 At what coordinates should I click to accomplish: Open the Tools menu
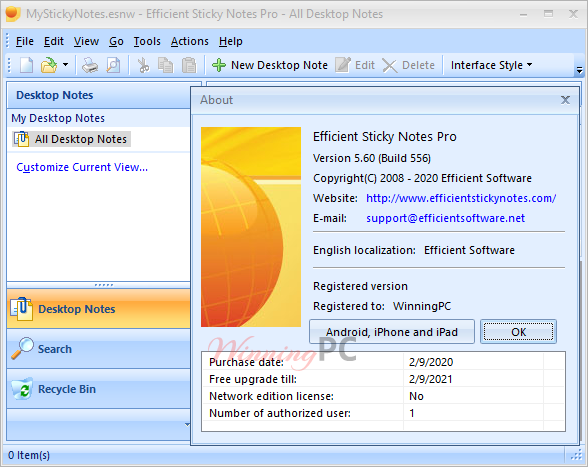coord(147,41)
